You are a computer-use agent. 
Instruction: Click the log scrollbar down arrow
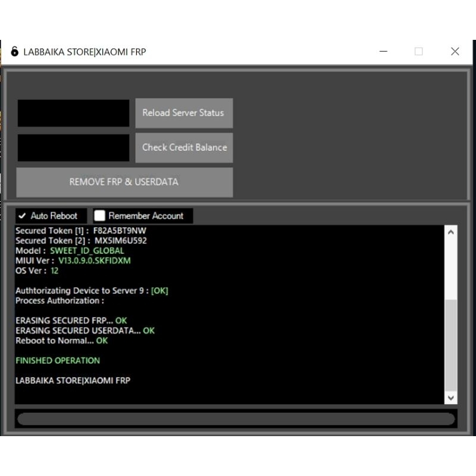coord(451,397)
